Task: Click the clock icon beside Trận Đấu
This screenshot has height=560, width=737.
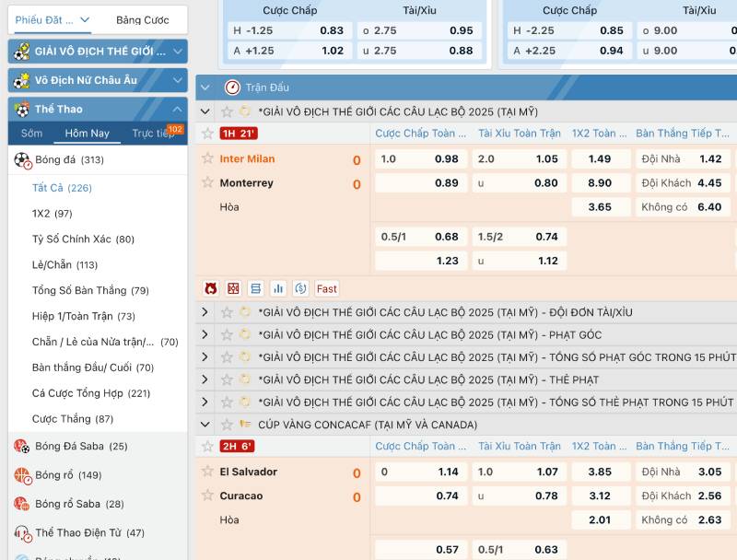Action: [x=232, y=87]
